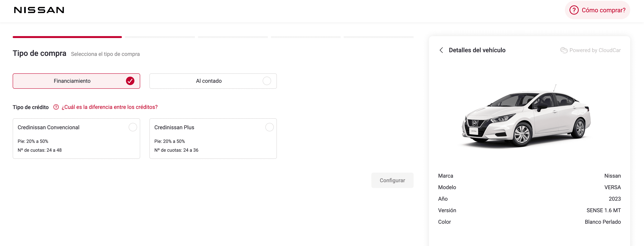Select the Credinissan Convencional card
Image resolution: width=644 pixels, height=246 pixels.
point(76,138)
